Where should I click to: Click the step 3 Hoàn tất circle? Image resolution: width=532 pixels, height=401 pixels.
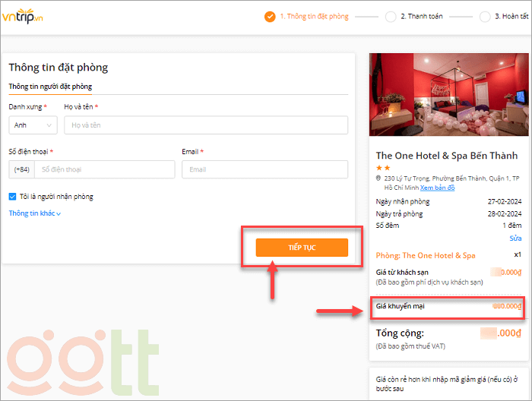tap(485, 16)
